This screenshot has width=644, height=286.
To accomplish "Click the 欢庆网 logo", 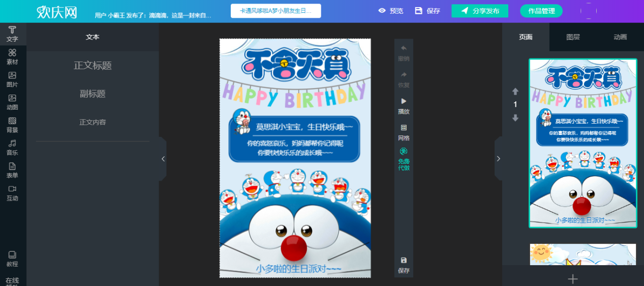I will coord(57,12).
